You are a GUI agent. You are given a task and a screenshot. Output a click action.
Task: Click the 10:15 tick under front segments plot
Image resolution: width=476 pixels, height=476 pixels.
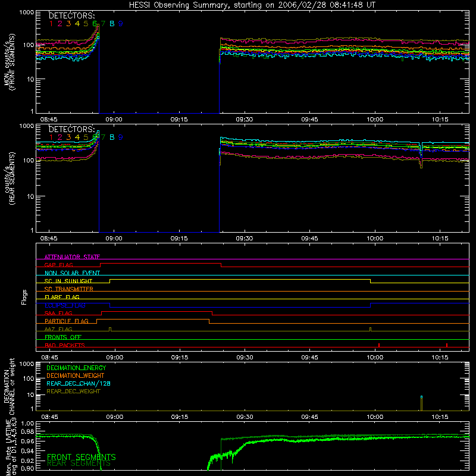440,120
